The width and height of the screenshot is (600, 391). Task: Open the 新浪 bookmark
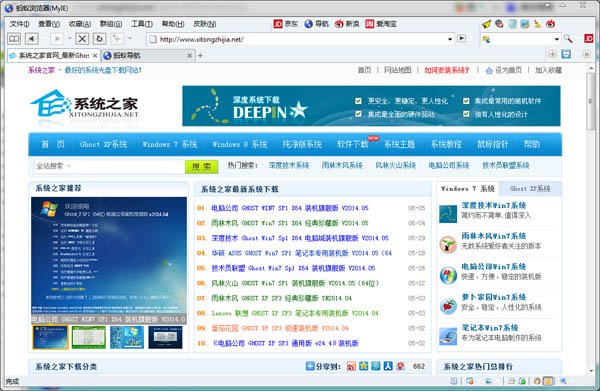click(x=347, y=24)
